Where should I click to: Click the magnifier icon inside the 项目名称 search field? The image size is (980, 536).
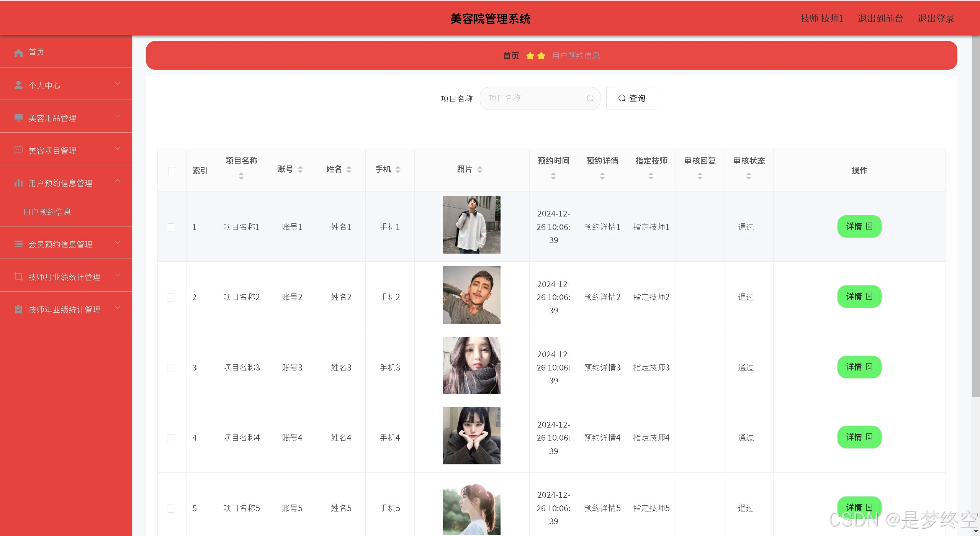pos(590,98)
